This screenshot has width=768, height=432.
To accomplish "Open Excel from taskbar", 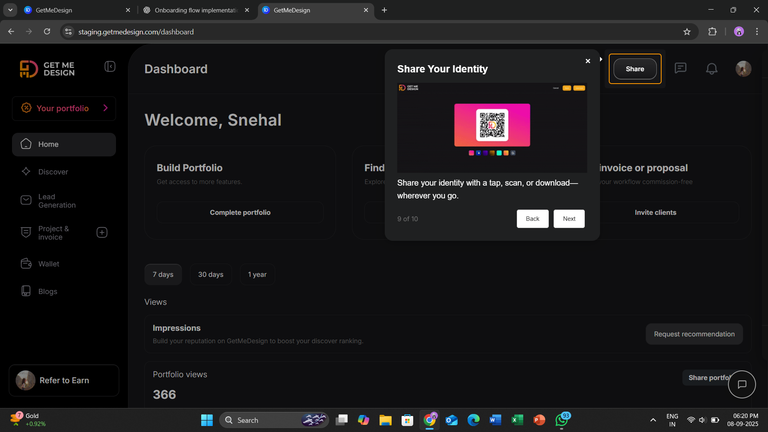I will tap(517, 420).
